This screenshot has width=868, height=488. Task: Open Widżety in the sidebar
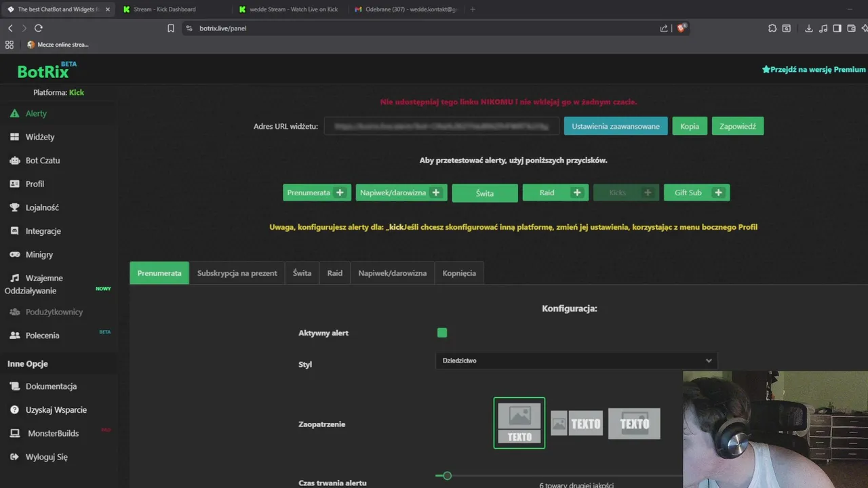(39, 137)
